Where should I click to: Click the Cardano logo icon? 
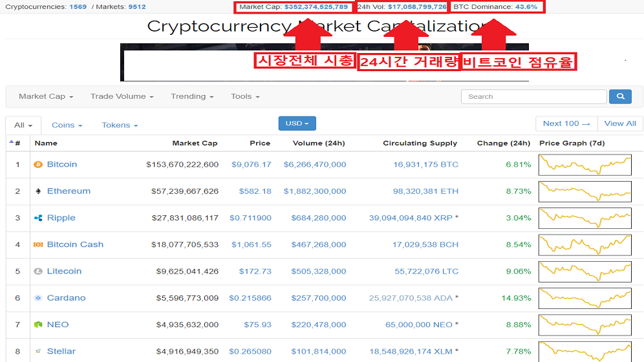click(x=38, y=298)
